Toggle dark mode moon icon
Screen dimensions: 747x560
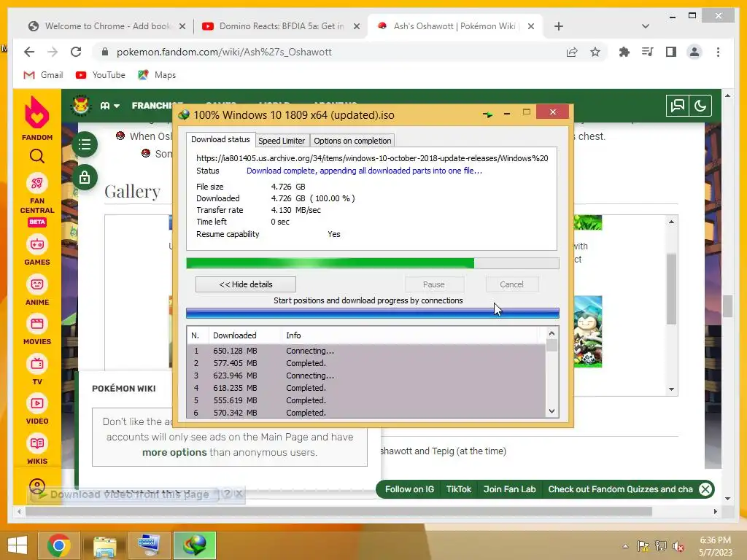point(700,106)
